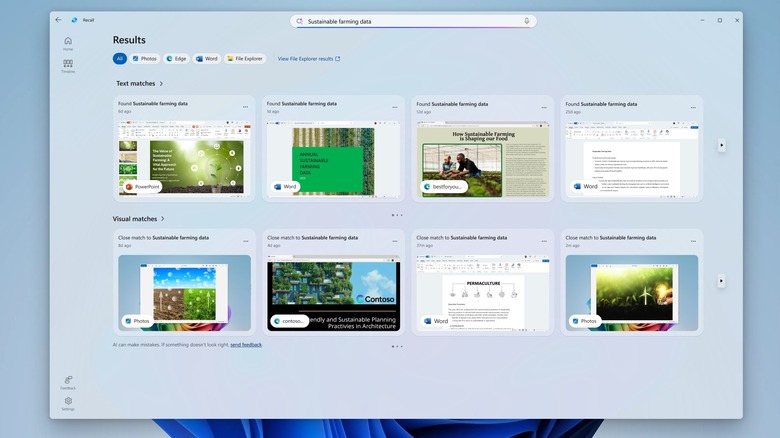The height and width of the screenshot is (438, 780).
Task: Open the Permaculture Word document thumbnail
Action: coord(482,292)
